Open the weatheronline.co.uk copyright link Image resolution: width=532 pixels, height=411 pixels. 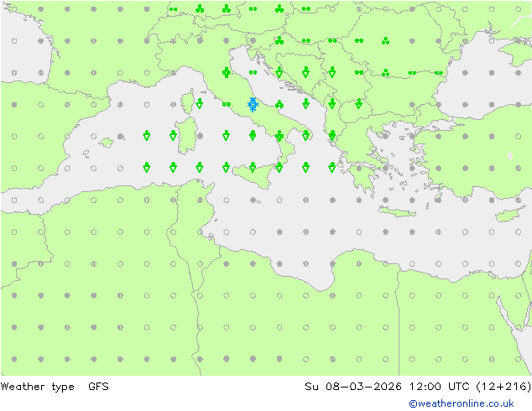tap(462, 403)
